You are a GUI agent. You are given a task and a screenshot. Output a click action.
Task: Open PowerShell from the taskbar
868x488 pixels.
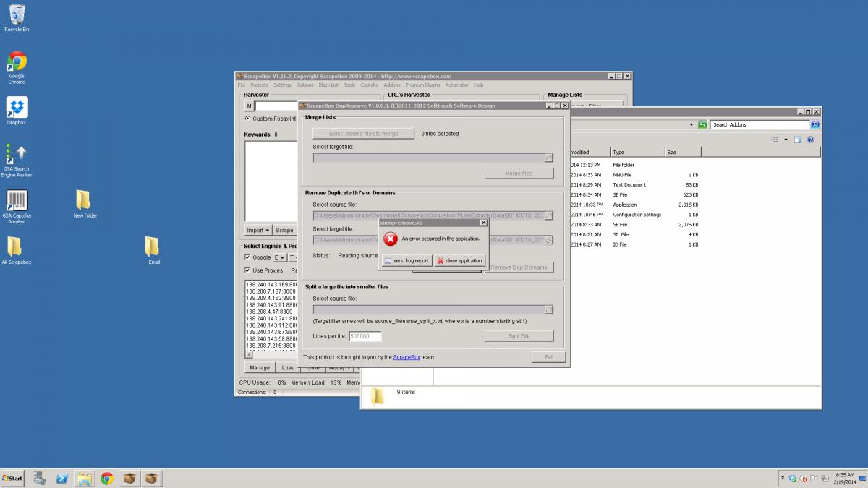pos(63,478)
